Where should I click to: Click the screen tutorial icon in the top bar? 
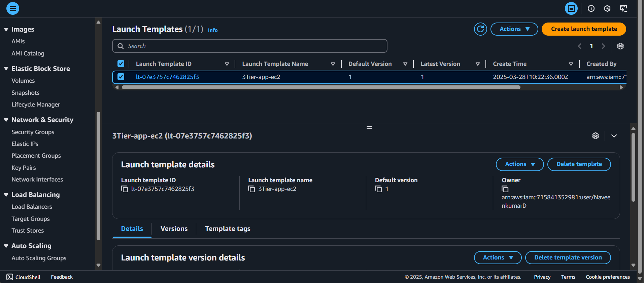pyautogui.click(x=623, y=8)
